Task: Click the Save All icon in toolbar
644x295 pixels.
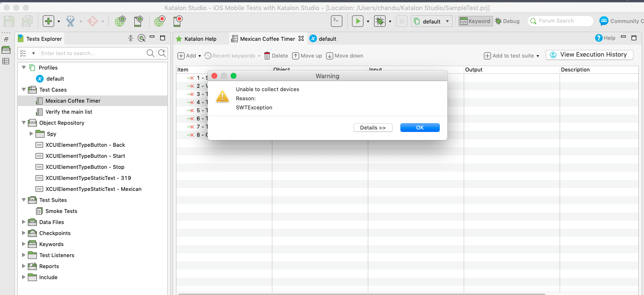Action: tap(27, 21)
